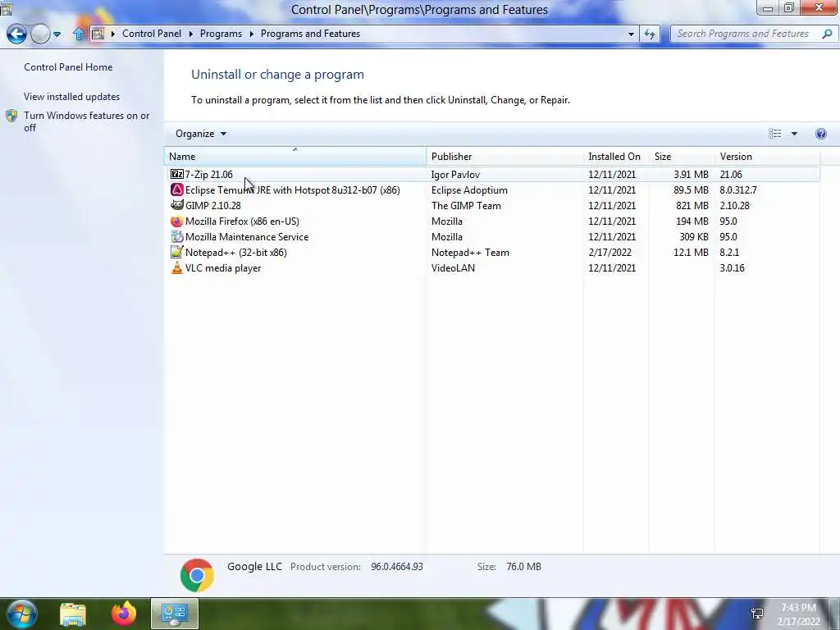Select Programs and Features breadcrumb segment
840x630 pixels.
pos(310,34)
